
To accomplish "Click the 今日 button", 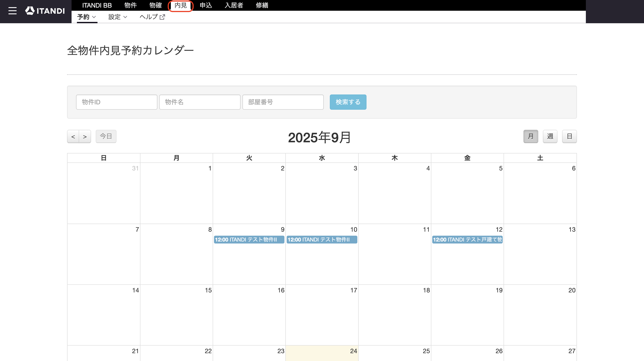I will pyautogui.click(x=106, y=136).
